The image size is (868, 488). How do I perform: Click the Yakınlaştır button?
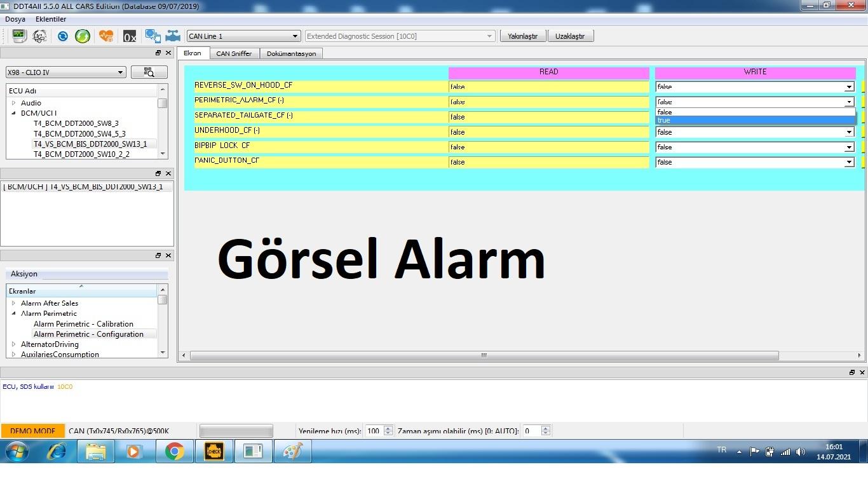pyautogui.click(x=522, y=36)
